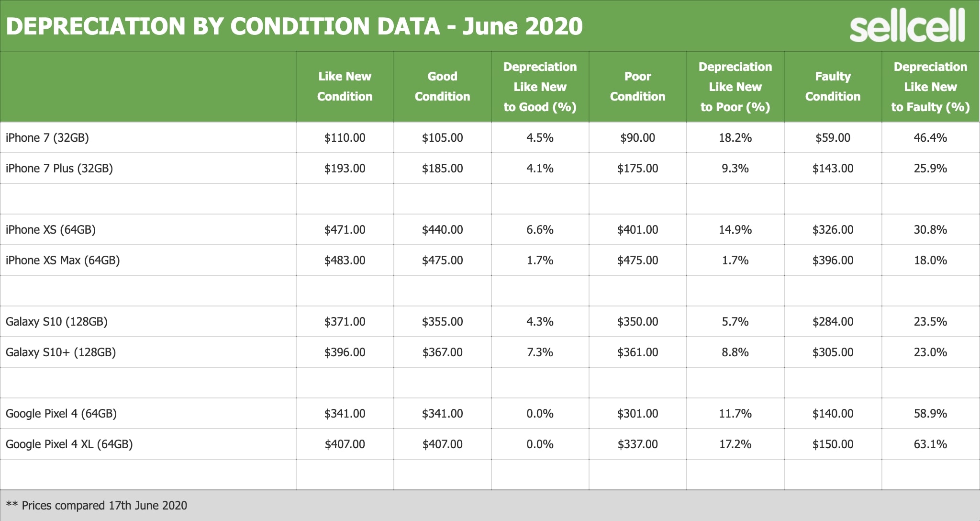The image size is (980, 521).
Task: Select the iPhone 7 (32GB) row label
Action: coord(47,138)
